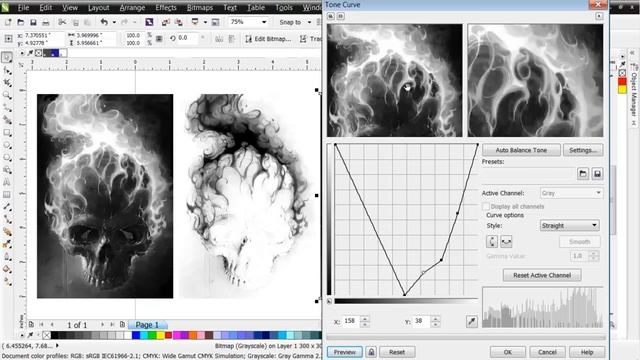This screenshot has width=640, height=360.
Task: Select the Rectangle tool in toolbox
Action: point(7,133)
